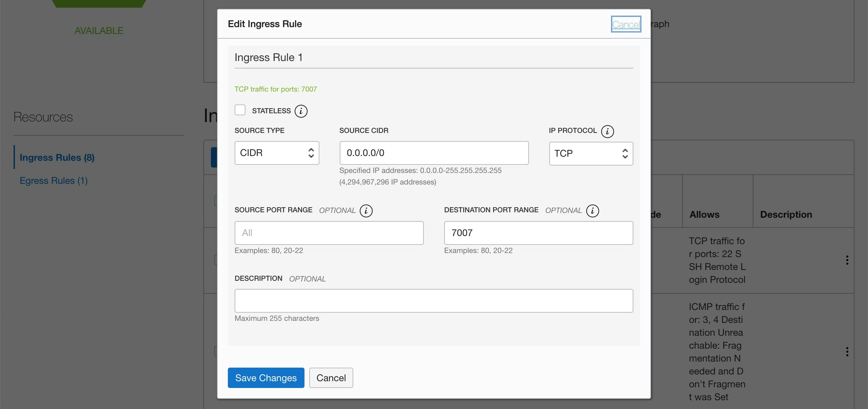
Task: Click the Description column header
Action: [x=786, y=214]
